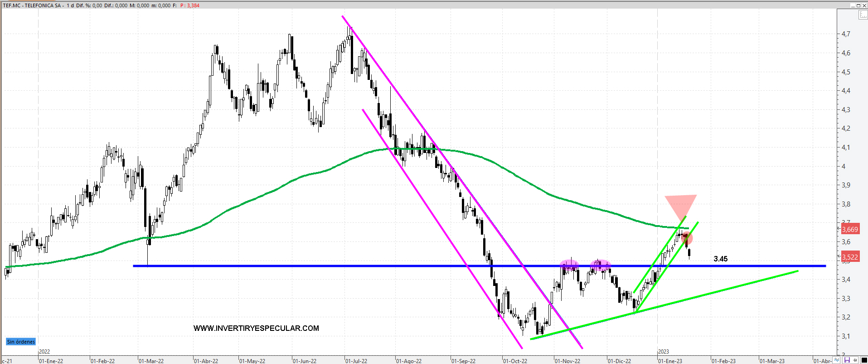Click the WWW.INVERTIRYESPECULAR.COM text

click(x=256, y=328)
